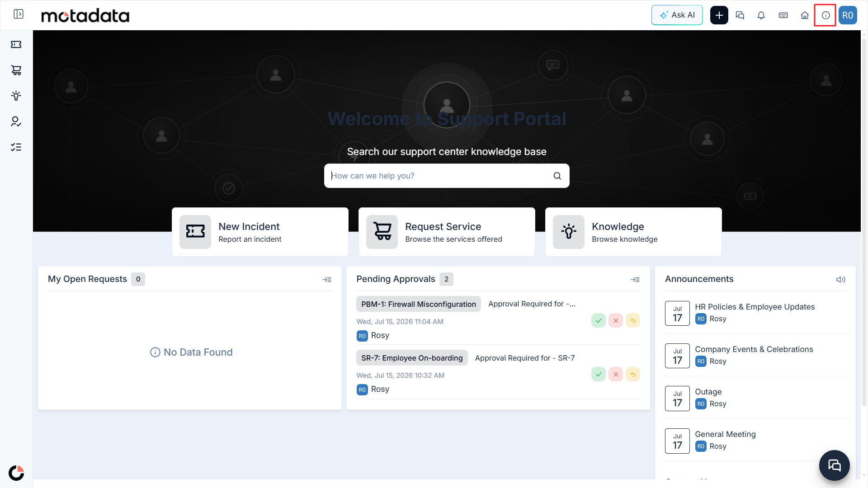The image size is (868, 488).
Task: Click the plus create-new button
Action: tap(719, 15)
